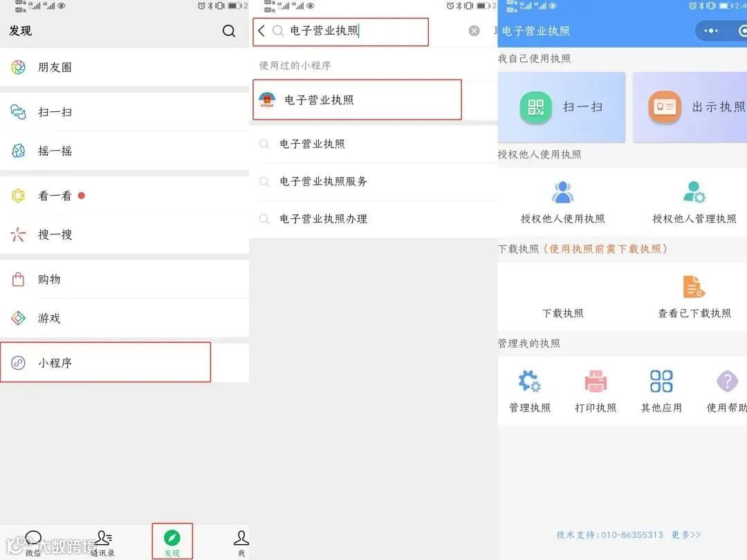Open 查看已下载执照 document icon
This screenshot has height=560, width=747.
pos(694,287)
